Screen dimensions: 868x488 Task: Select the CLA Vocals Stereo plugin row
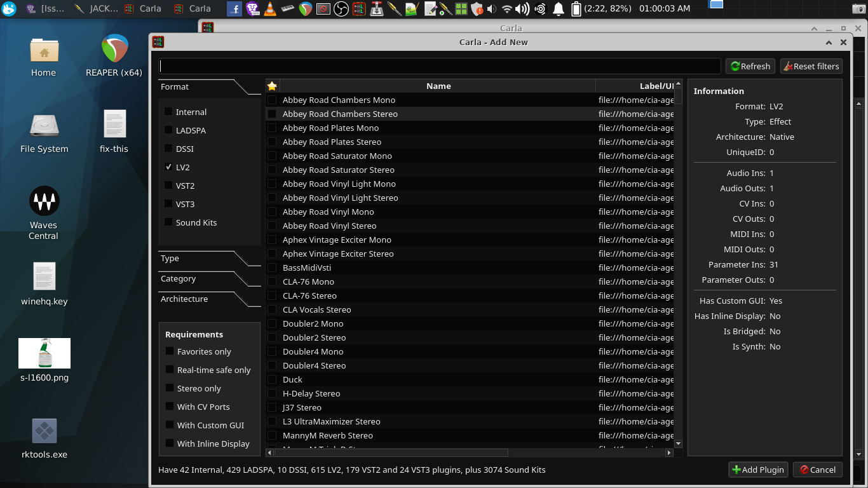click(x=470, y=309)
